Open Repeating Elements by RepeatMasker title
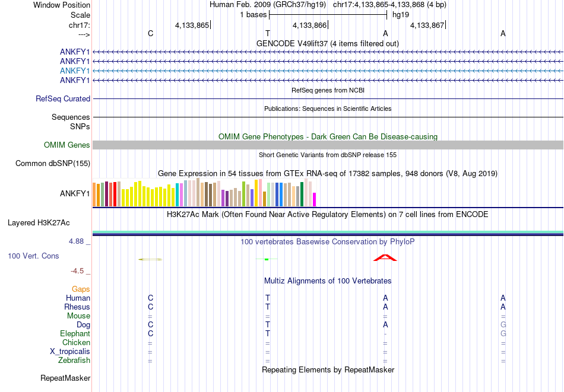Viewport: 564px width, 392px height. (x=328, y=369)
